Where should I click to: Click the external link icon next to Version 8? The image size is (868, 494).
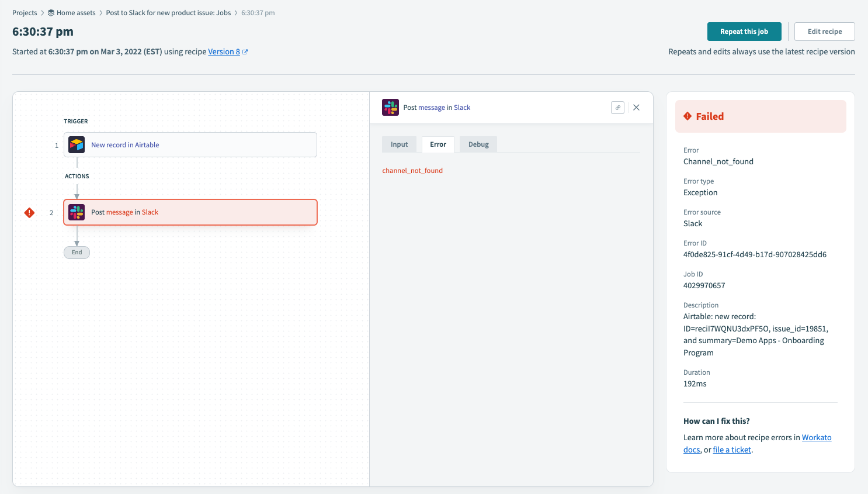point(245,52)
